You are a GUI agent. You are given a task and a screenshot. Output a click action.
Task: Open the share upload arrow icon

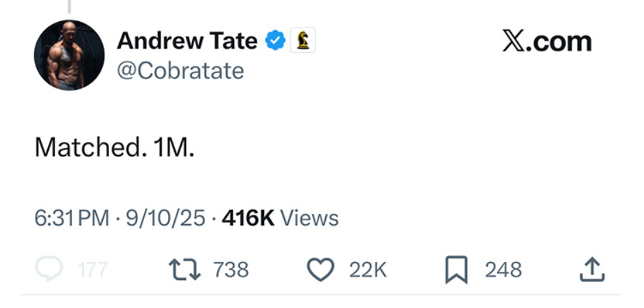point(592,270)
